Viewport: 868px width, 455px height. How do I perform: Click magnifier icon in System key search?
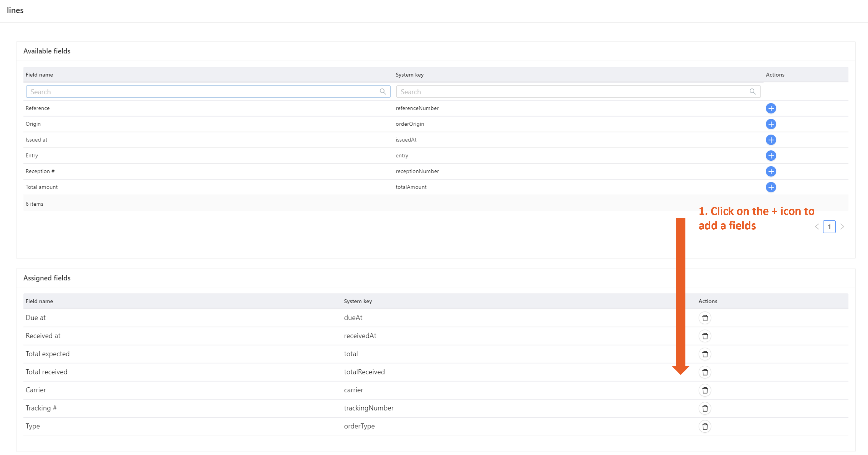click(x=753, y=91)
